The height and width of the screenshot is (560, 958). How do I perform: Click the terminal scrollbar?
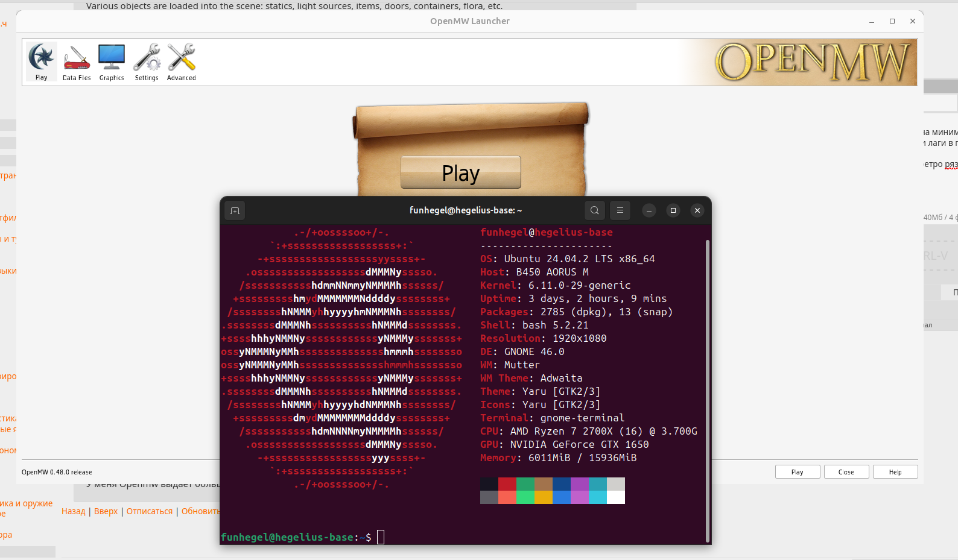coord(708,391)
